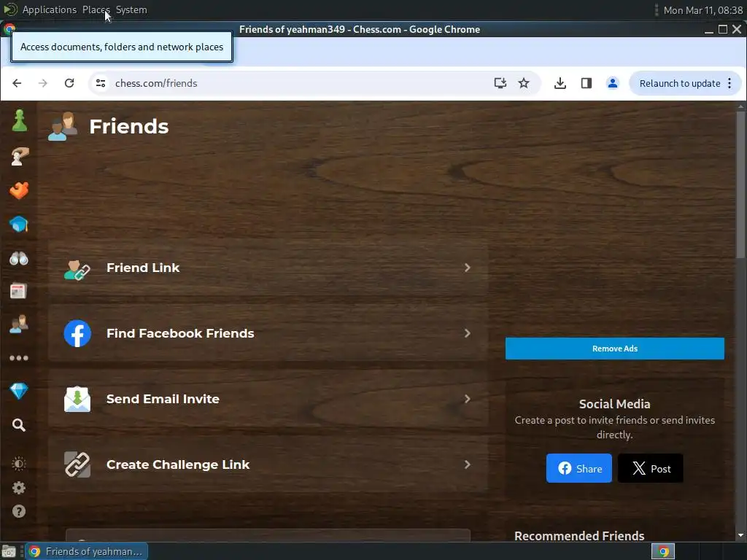The image size is (747, 560).
Task: Expand the Send Email Invite chevron
Action: tap(468, 399)
